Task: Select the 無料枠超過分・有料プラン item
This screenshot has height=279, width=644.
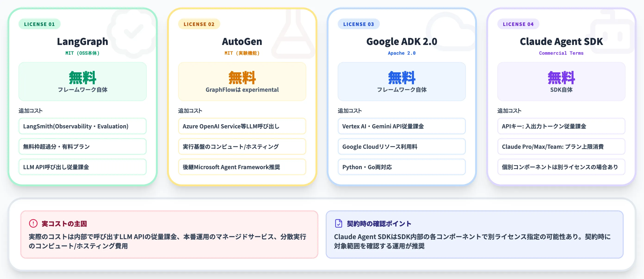Action: pos(83,146)
